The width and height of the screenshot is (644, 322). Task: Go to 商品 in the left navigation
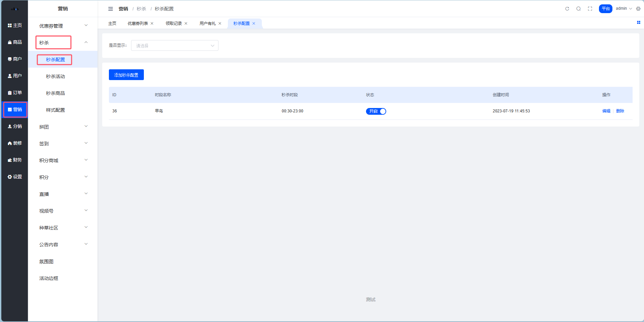[15, 42]
